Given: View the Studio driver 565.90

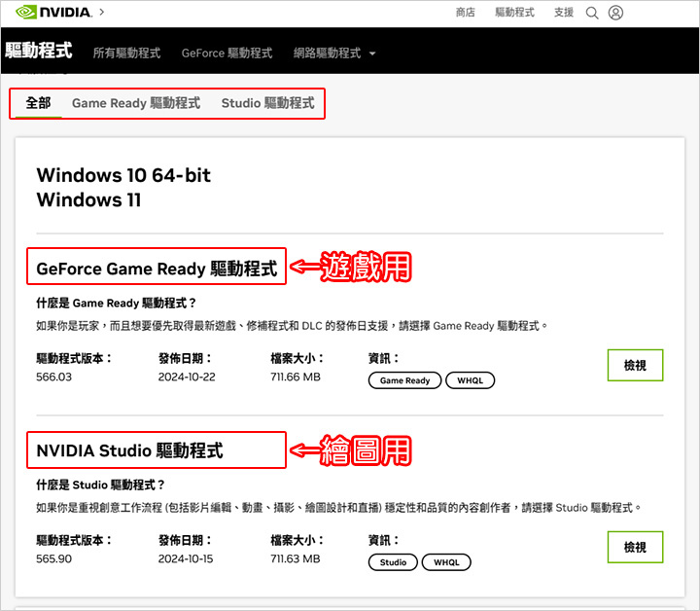Looking at the screenshot, I should [x=635, y=547].
